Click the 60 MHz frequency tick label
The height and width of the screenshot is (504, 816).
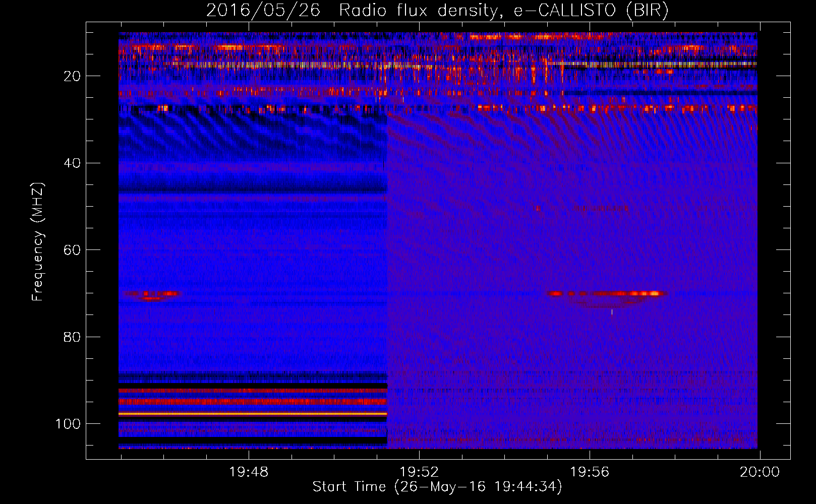[72, 250]
